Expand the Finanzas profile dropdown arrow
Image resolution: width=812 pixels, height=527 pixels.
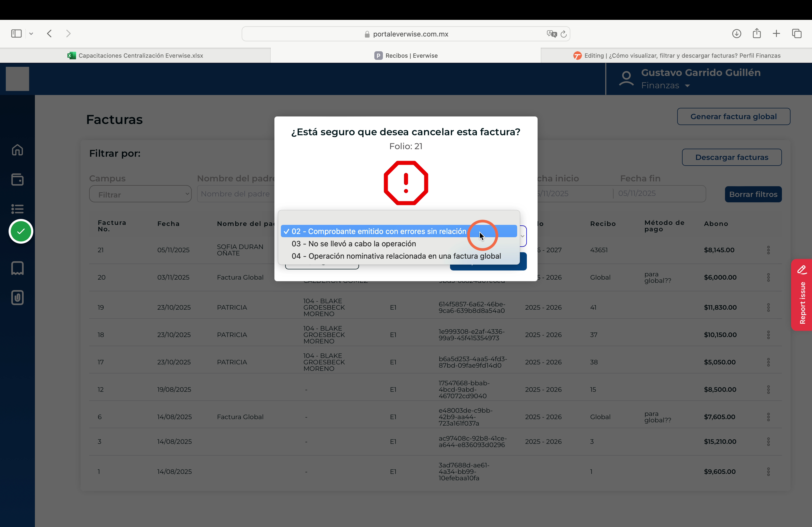pyautogui.click(x=687, y=86)
